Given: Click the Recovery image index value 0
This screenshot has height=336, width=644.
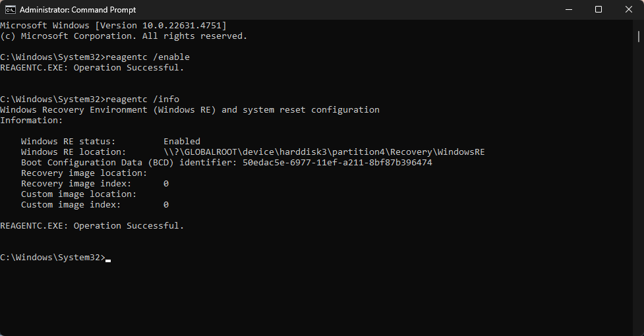Looking at the screenshot, I should pyautogui.click(x=166, y=184).
